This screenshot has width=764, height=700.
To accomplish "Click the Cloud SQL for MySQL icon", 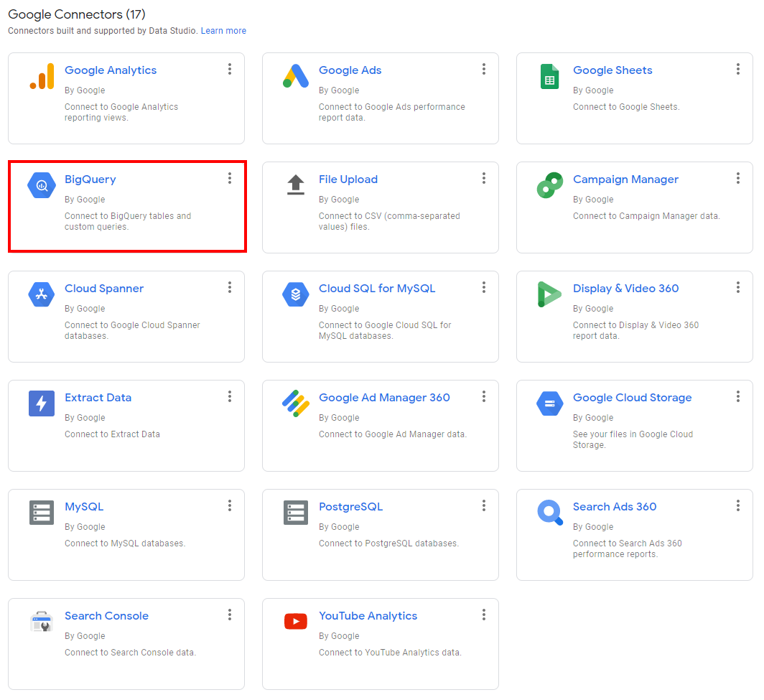I will pyautogui.click(x=296, y=294).
